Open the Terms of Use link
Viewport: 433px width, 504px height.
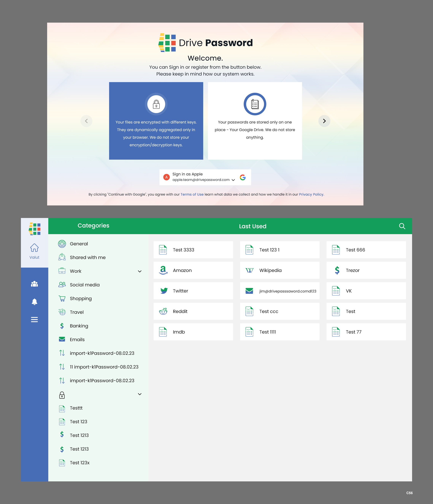[192, 194]
